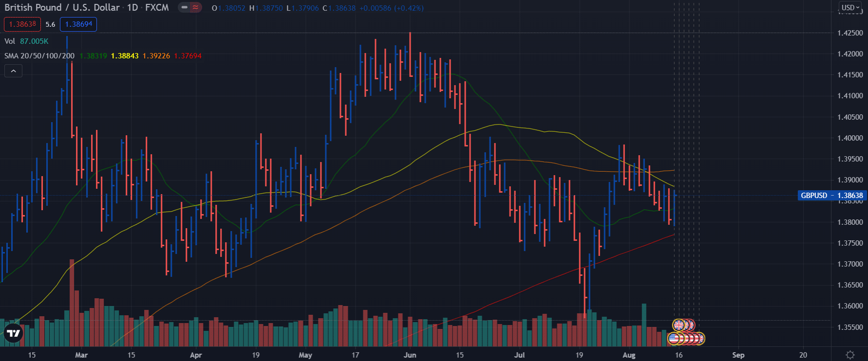
Task: Click the high value H 1.38750
Action: click(x=266, y=8)
